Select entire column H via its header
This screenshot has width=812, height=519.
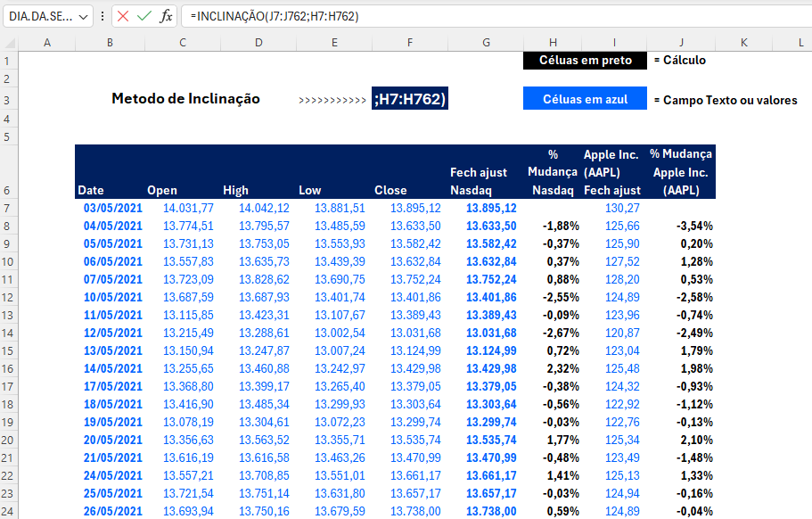[x=553, y=42]
